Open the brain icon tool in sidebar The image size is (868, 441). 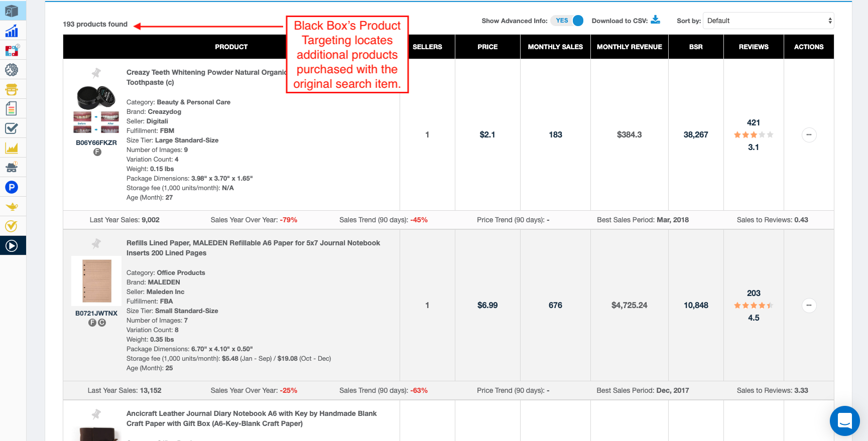[x=12, y=70]
